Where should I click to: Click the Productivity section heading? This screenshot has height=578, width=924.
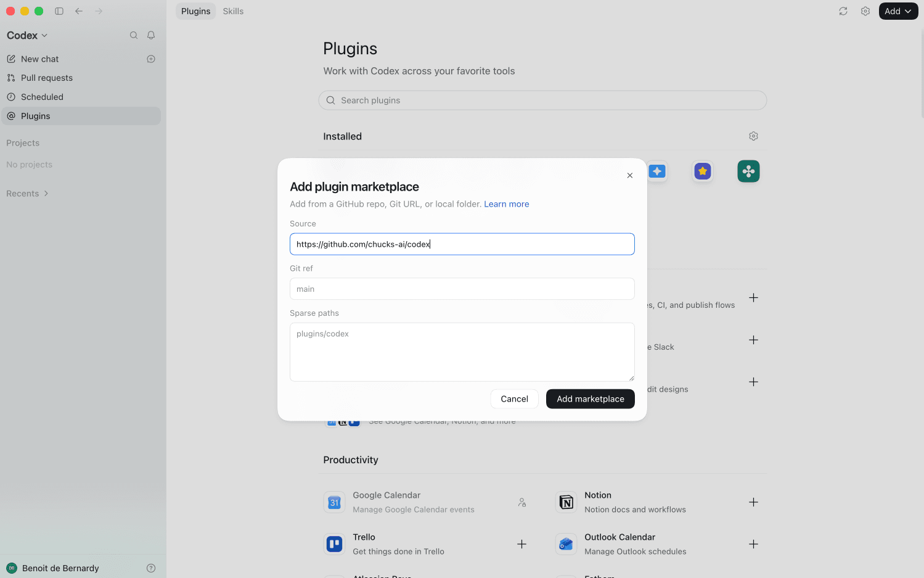click(x=351, y=460)
